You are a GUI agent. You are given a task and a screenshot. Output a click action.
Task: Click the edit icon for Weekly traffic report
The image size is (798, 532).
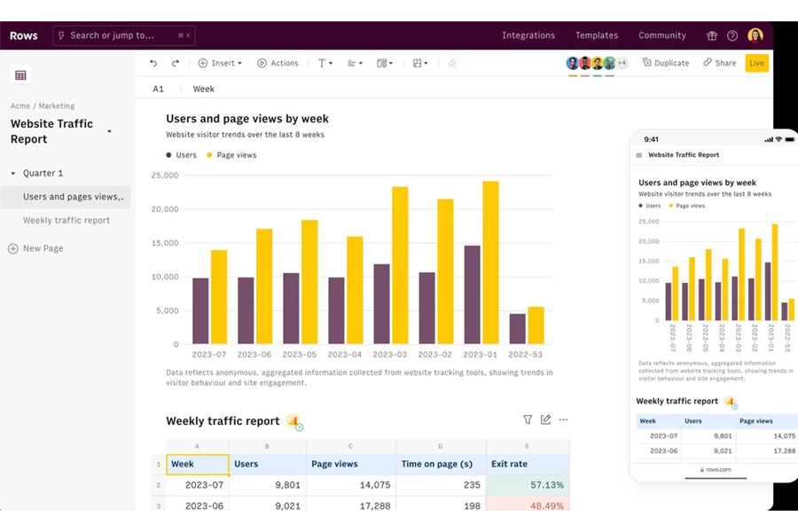[x=545, y=419]
